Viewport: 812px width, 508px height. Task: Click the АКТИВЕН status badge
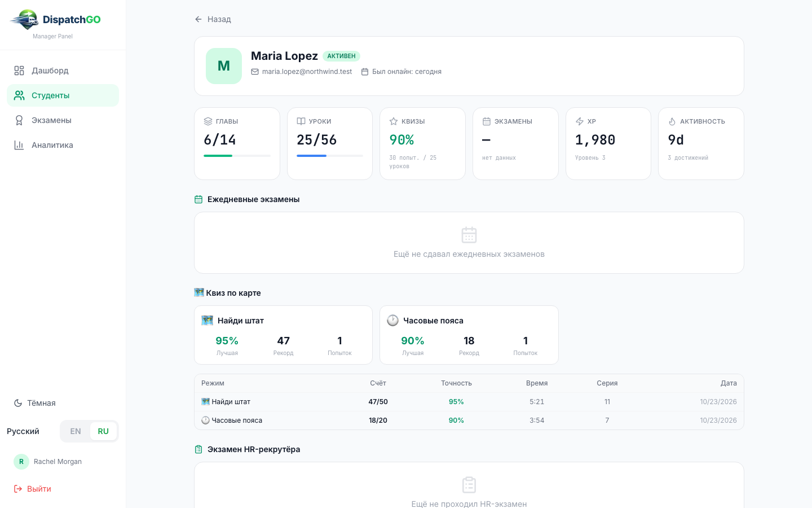pyautogui.click(x=341, y=56)
